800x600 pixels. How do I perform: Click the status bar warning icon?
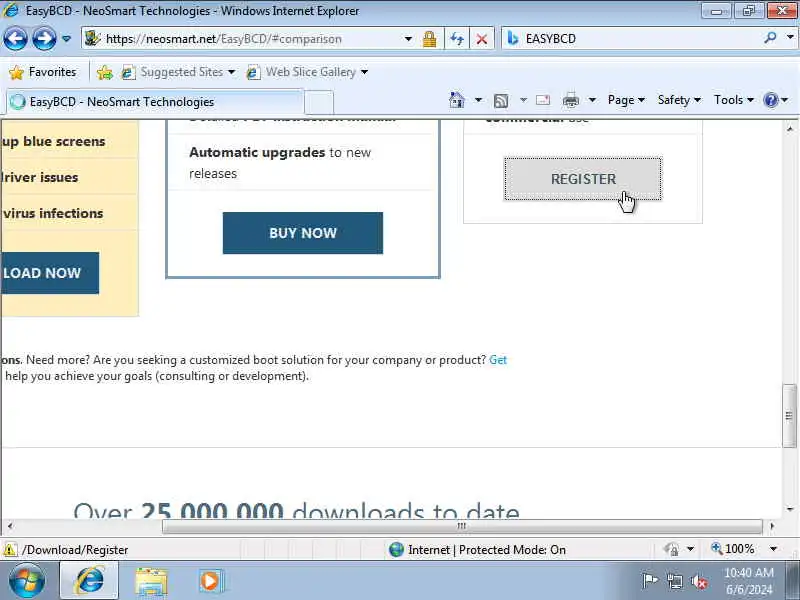[9, 550]
